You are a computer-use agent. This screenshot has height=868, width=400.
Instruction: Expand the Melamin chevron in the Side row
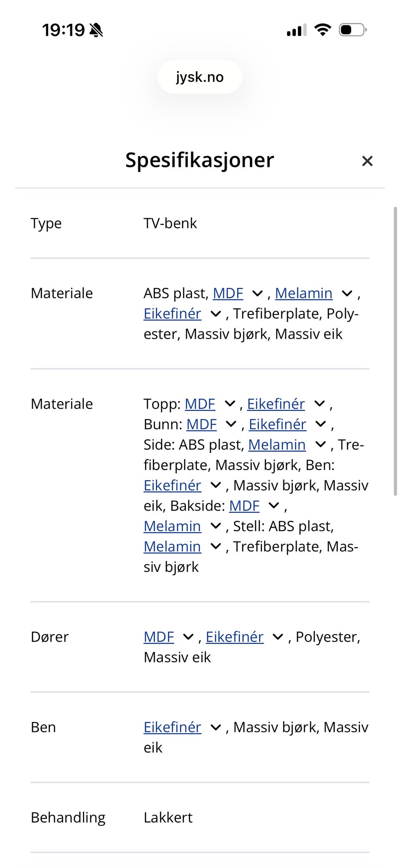[x=320, y=444]
